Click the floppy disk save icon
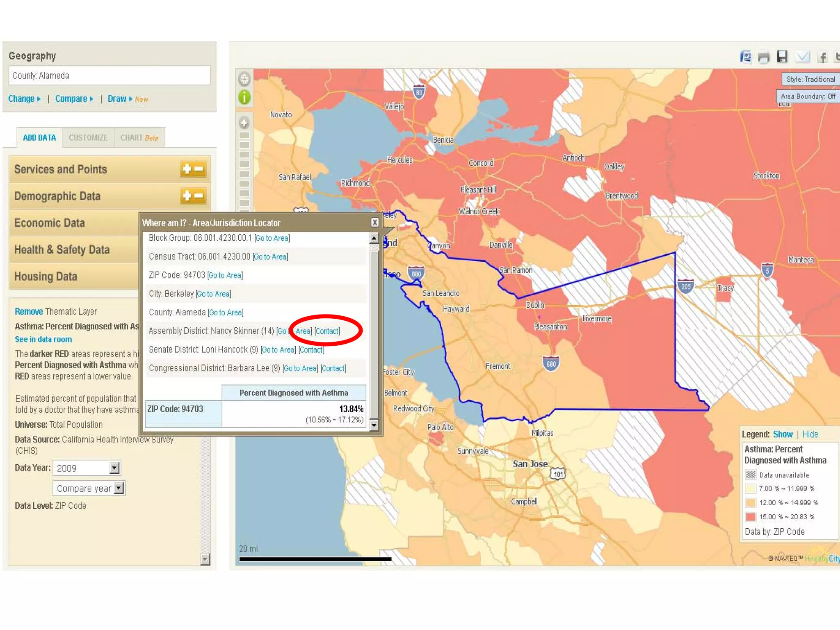The height and width of the screenshot is (630, 840). 782,57
